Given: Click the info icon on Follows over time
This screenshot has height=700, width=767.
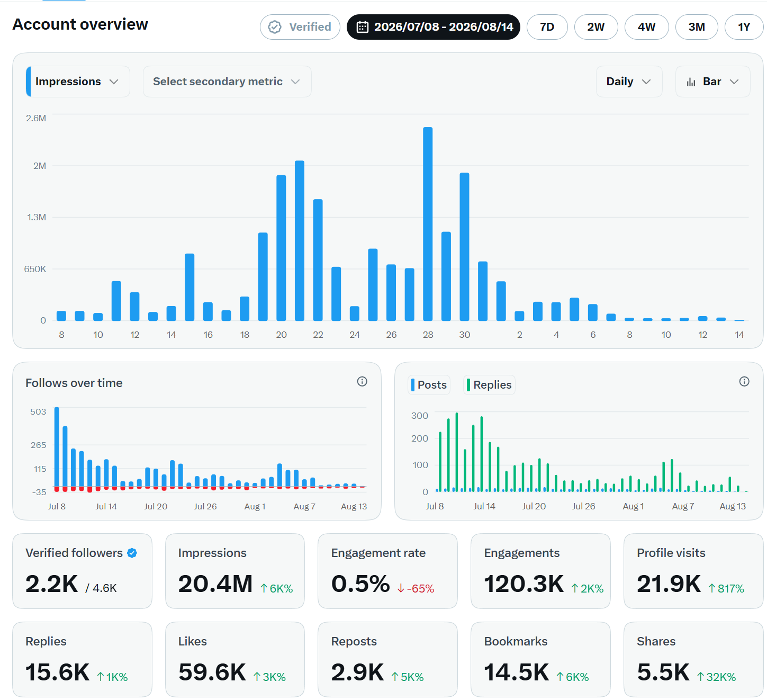Looking at the screenshot, I should click(x=362, y=381).
